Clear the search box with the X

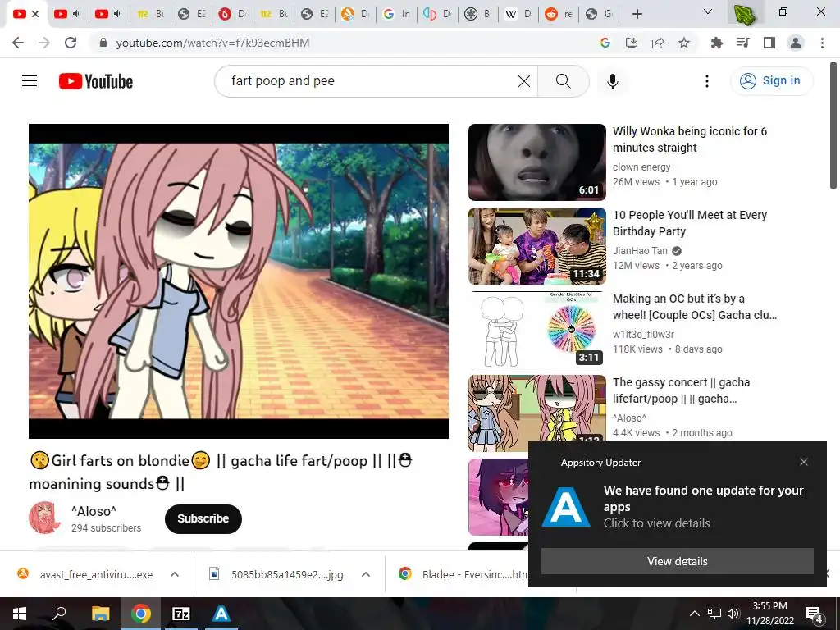(524, 81)
